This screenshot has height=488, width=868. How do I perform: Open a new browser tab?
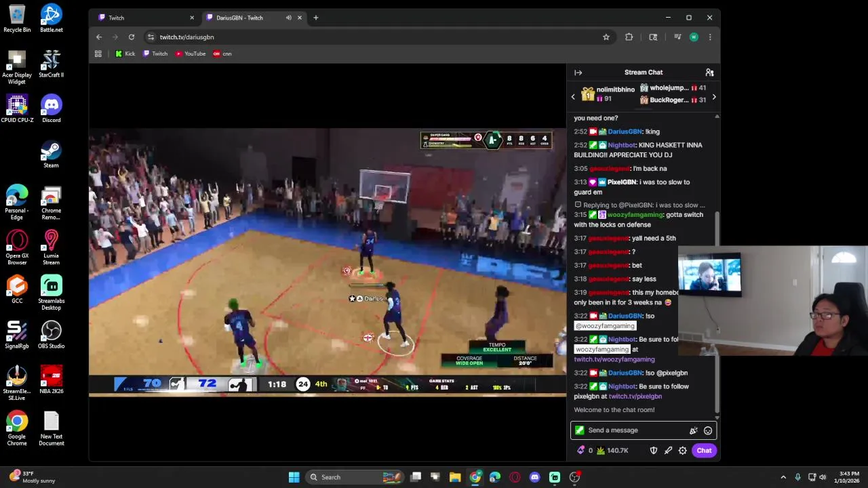[315, 18]
